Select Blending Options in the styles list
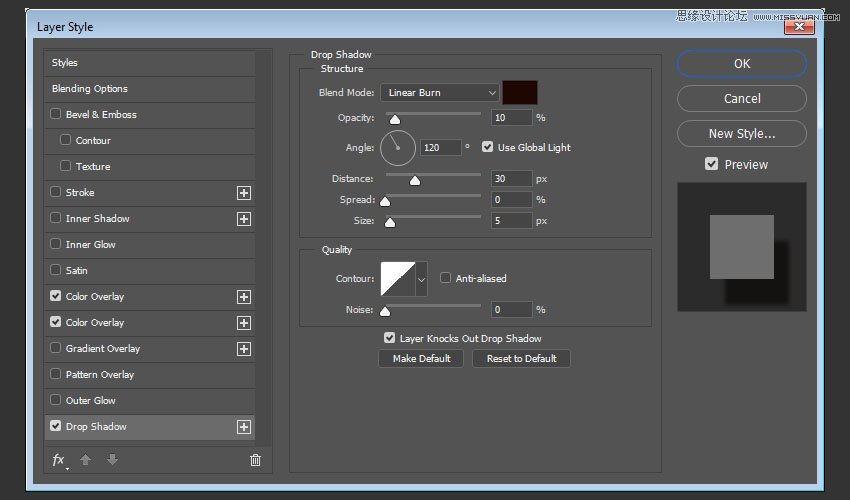The width and height of the screenshot is (850, 500). point(90,89)
